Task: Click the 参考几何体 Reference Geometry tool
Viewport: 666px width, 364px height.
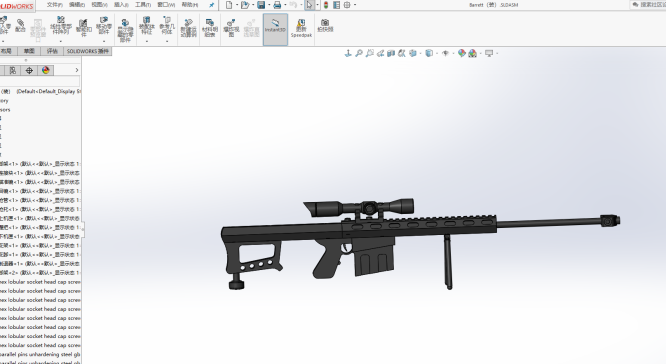Action: tap(167, 26)
